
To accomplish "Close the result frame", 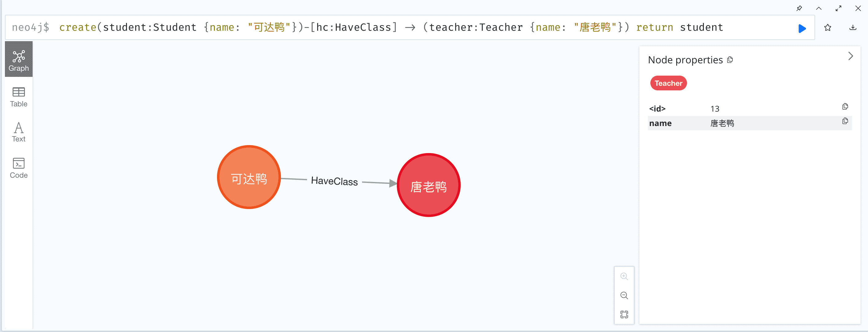I will pos(858,8).
